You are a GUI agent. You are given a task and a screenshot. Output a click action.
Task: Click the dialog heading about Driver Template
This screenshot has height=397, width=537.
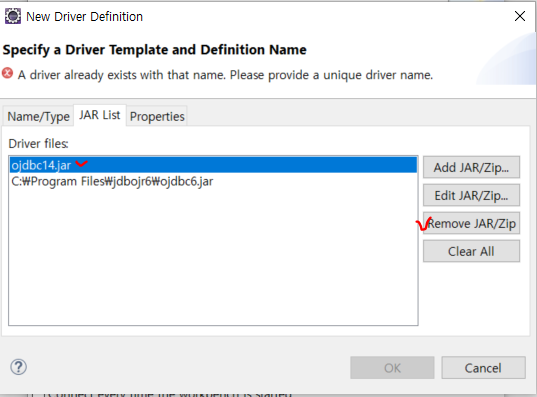(154, 50)
